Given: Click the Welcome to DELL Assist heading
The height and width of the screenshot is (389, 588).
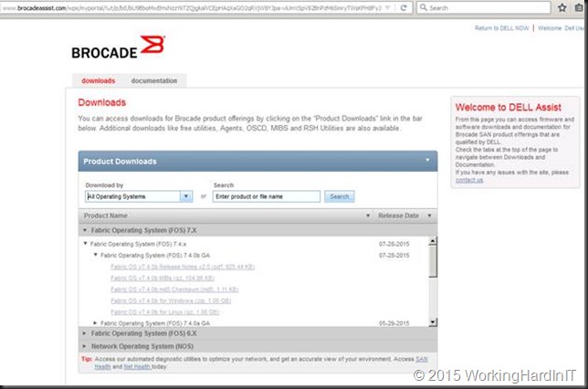Looking at the screenshot, I should click(x=509, y=107).
